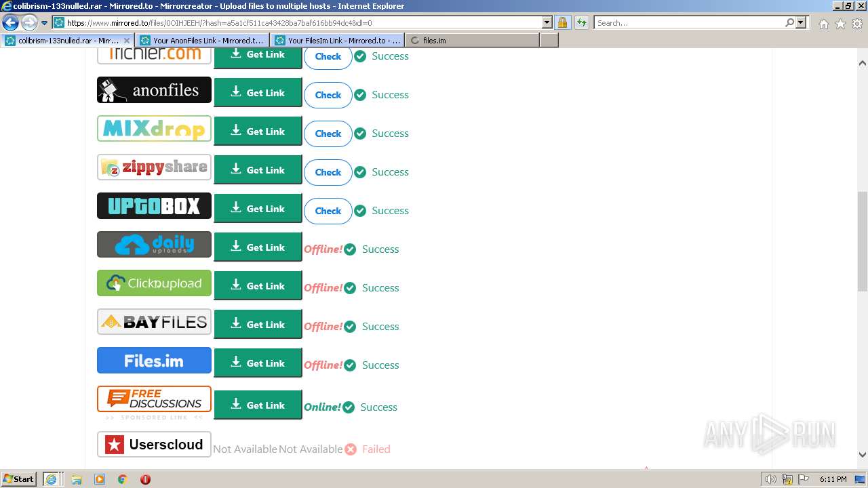Open the Windows Start menu

(x=19, y=479)
